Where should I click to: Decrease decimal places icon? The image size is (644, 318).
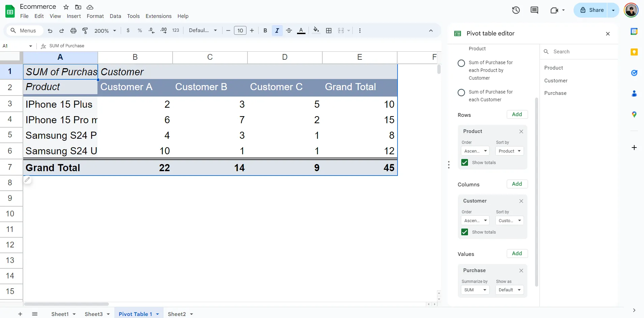pos(152,30)
